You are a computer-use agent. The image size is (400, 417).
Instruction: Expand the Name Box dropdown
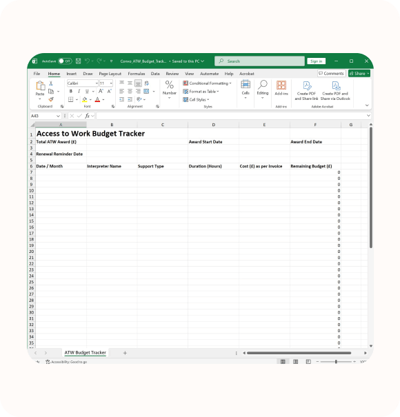point(58,116)
